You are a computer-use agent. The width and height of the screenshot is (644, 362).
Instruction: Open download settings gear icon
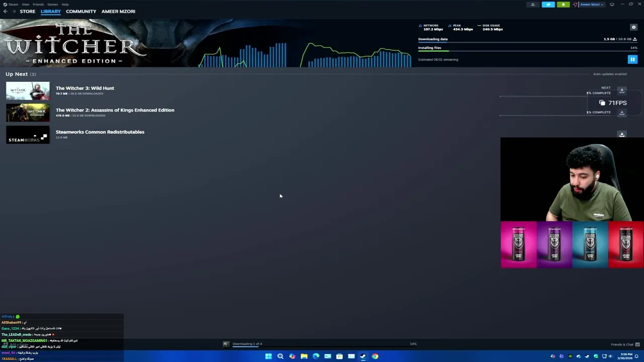coord(633,27)
